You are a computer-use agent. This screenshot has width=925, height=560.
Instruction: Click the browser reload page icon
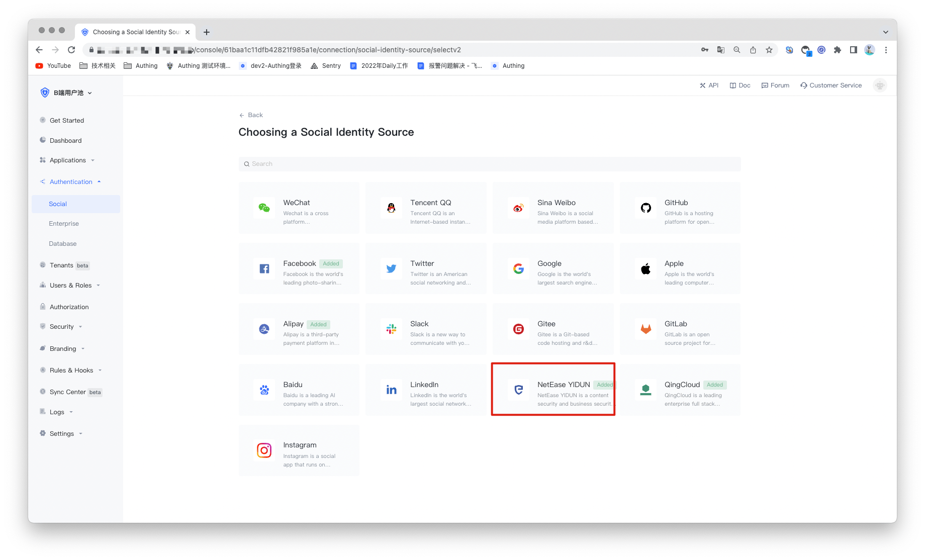pos(71,50)
